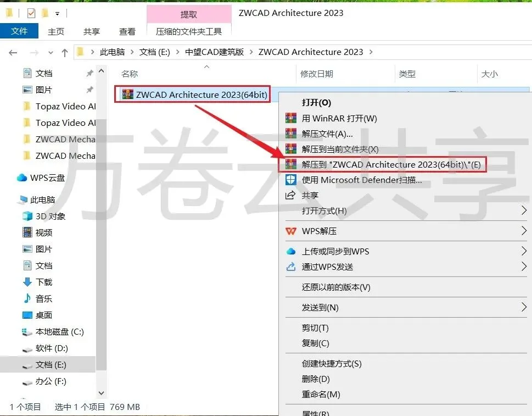
Task: Switch to the 查看 ribbon tab
Action: (127, 31)
